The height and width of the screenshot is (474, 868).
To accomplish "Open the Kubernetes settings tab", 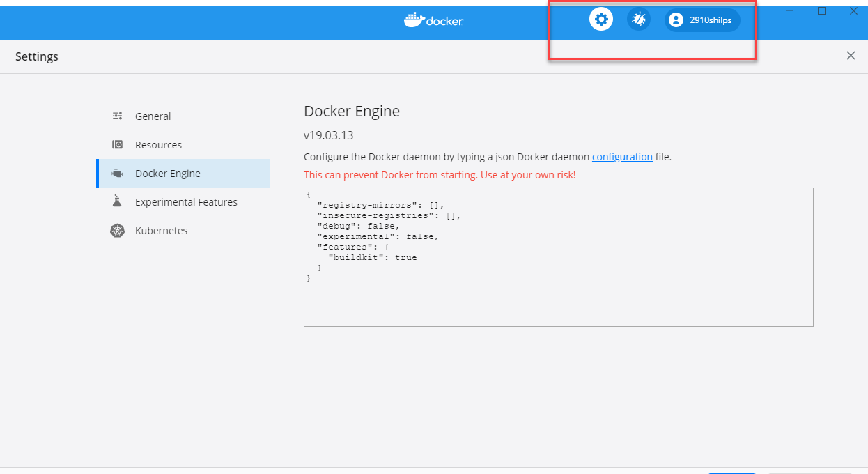I will coord(183,231).
